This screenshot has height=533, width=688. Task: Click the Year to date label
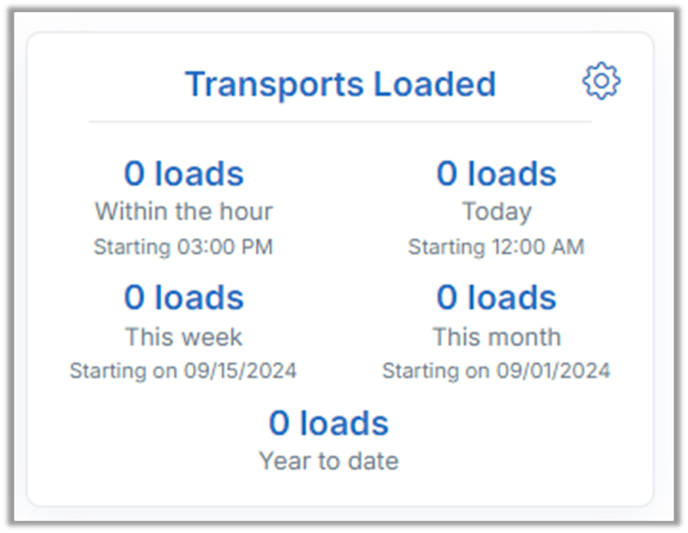[x=329, y=461]
